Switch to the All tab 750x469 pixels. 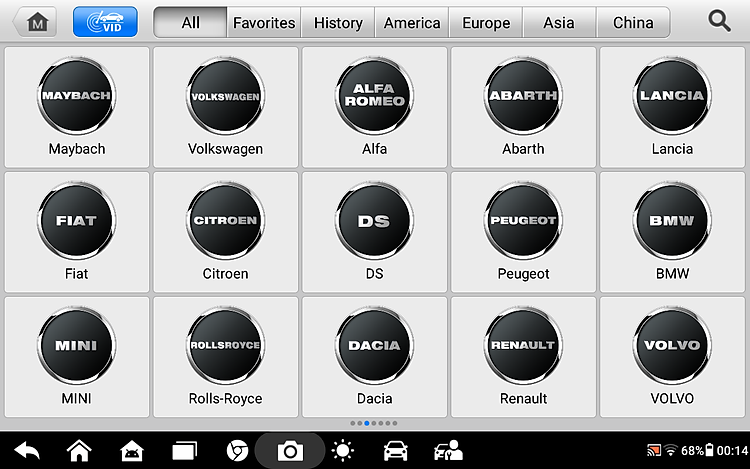190,22
